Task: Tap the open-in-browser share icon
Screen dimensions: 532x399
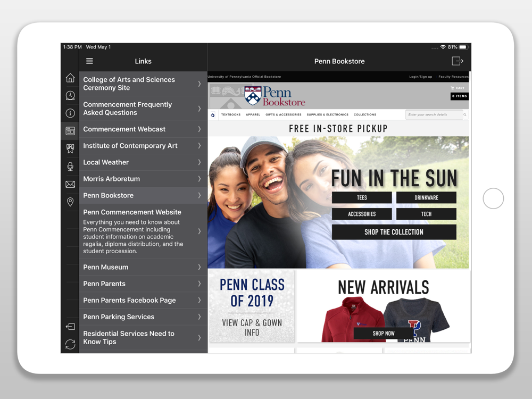Action: coord(458,61)
